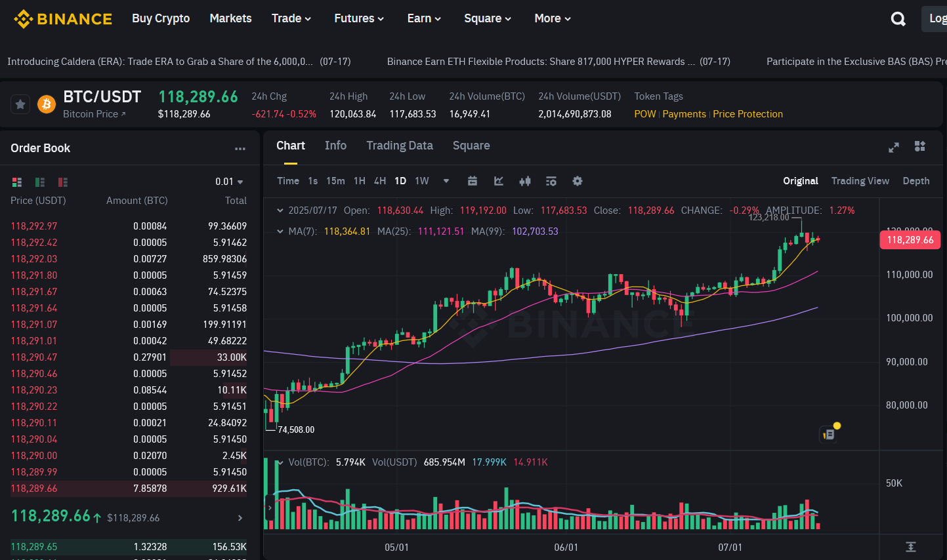Go to Markets page
Viewport: 947px width, 560px height.
230,18
